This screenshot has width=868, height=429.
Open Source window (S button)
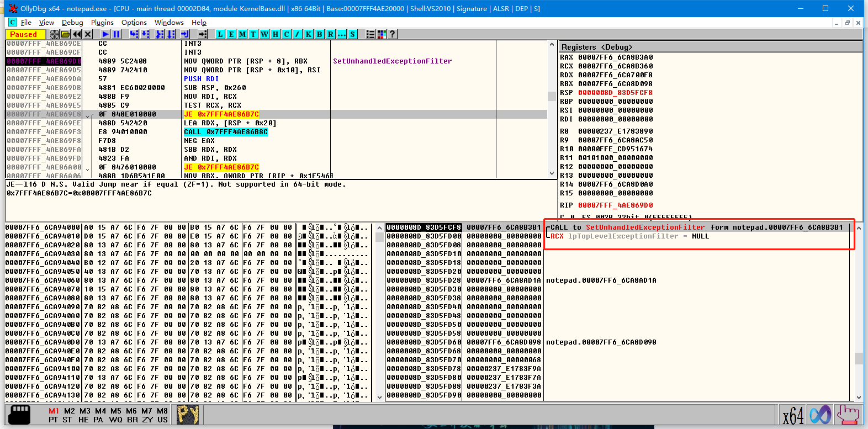(353, 34)
